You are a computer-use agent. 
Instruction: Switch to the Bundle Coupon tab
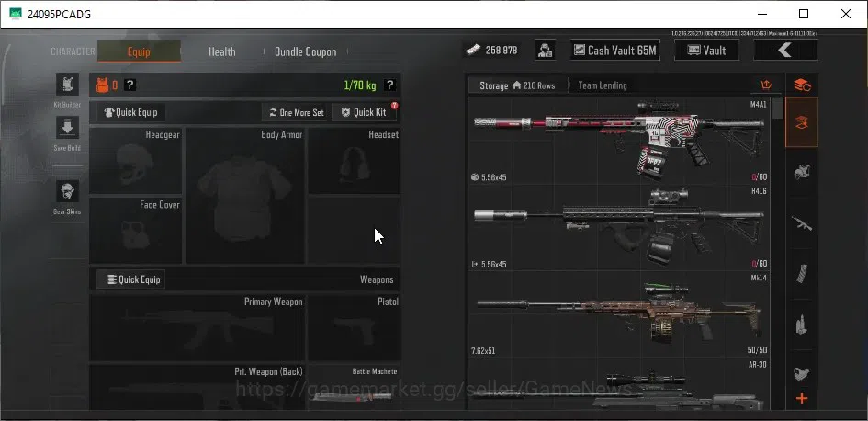tap(306, 51)
